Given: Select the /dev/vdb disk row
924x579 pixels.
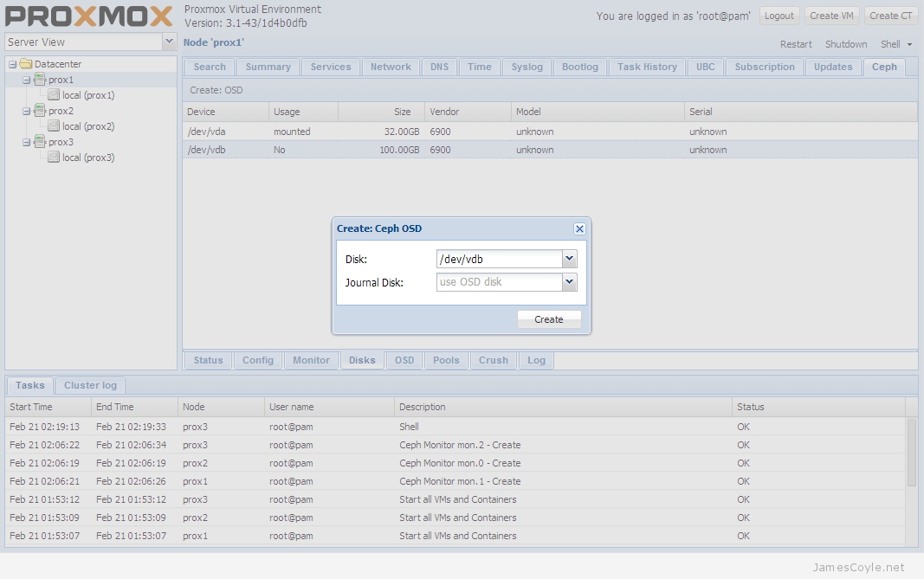Looking at the screenshot, I should pyautogui.click(x=550, y=150).
